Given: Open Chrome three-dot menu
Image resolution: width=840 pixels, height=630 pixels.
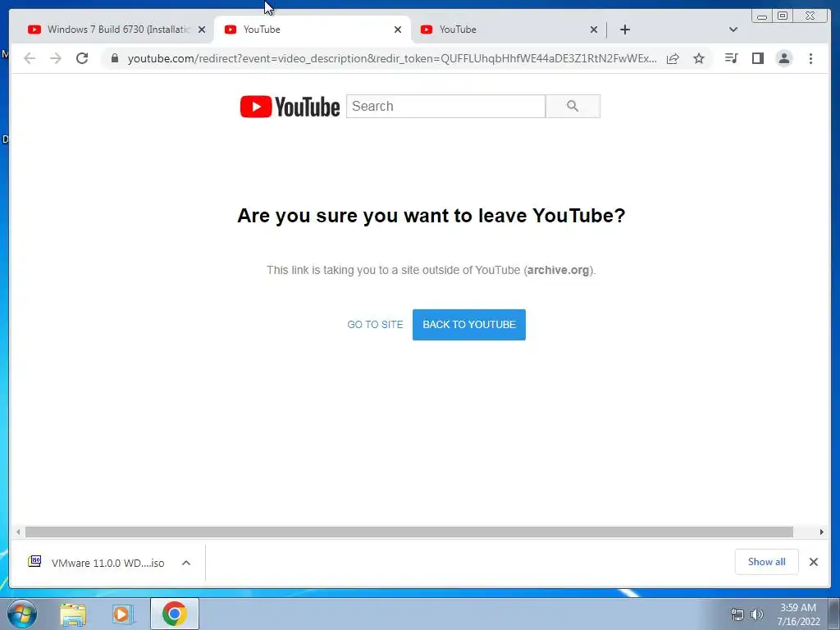Looking at the screenshot, I should click(x=810, y=58).
